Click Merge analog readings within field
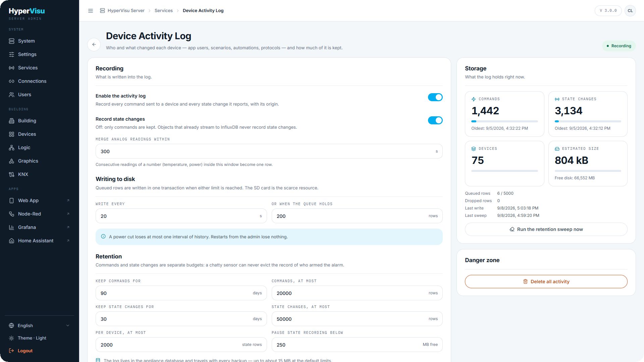This screenshot has height=362, width=644. click(269, 151)
